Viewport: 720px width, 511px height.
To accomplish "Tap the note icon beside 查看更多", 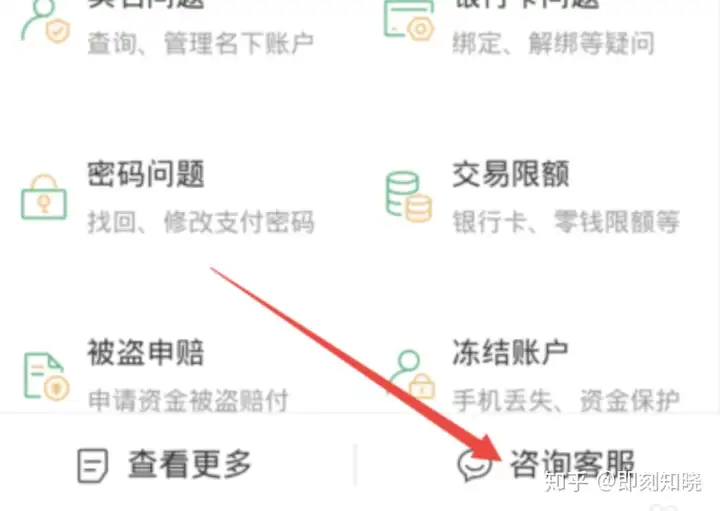I will (93, 466).
